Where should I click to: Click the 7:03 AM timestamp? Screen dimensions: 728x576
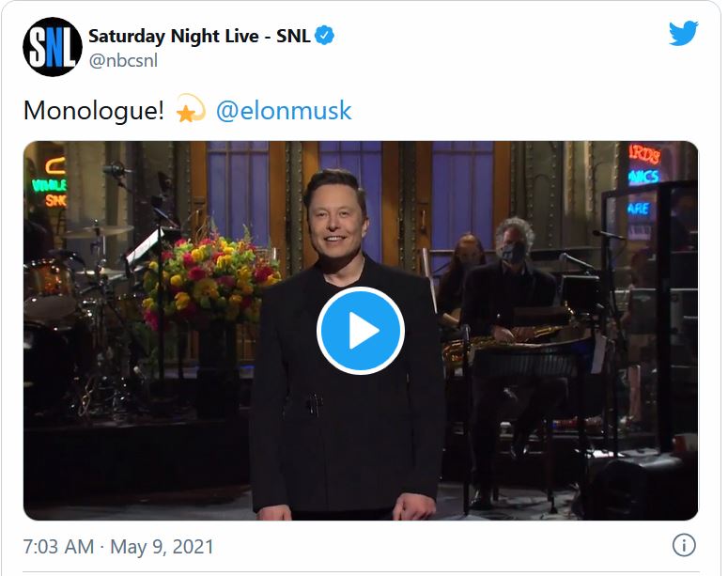[x=58, y=546]
